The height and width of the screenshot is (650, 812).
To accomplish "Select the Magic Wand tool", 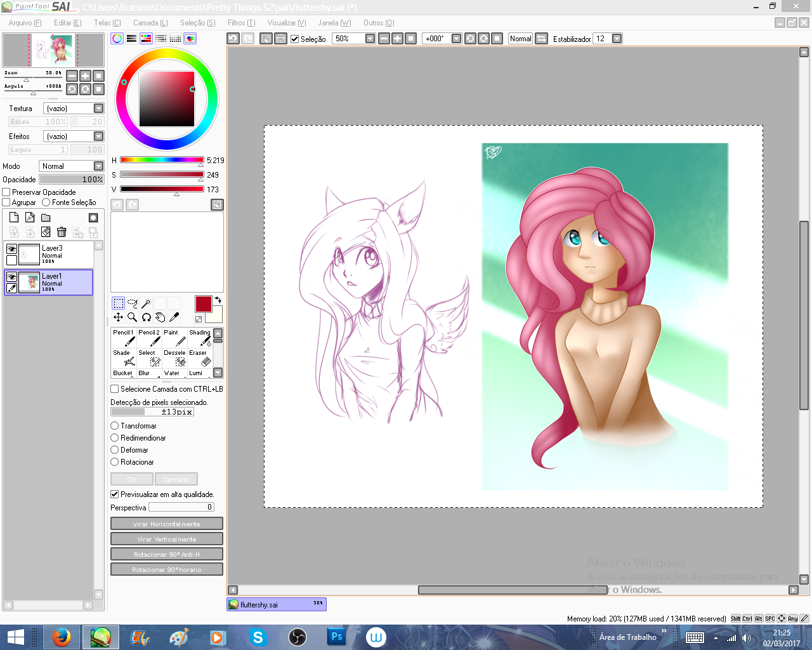I will (146, 303).
